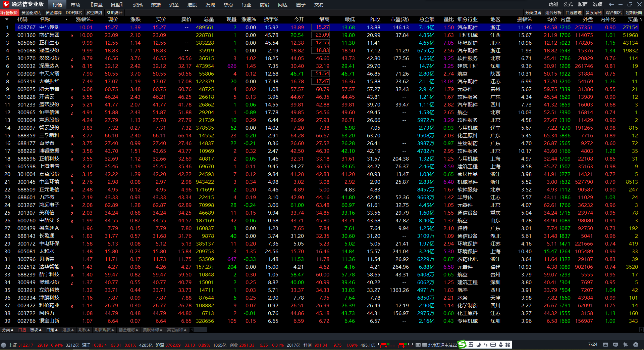Click the horizontal scrollbar left arrow
This screenshot has height=350, width=644.
192,330
